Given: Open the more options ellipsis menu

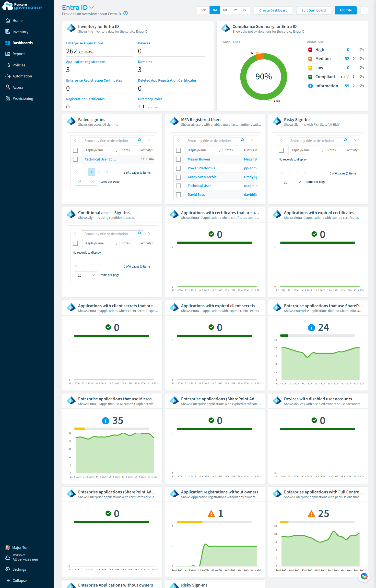Looking at the screenshot, I should (x=364, y=10).
